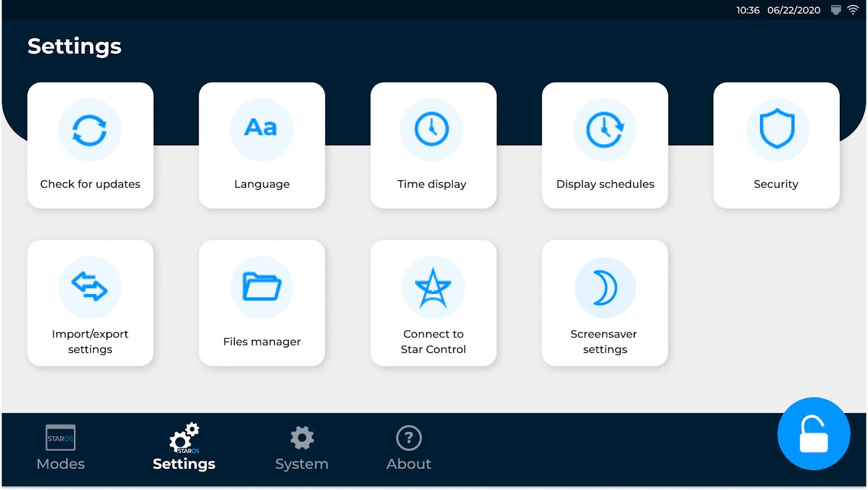Open the Check for updates tile
This screenshot has height=490, width=868.
91,145
